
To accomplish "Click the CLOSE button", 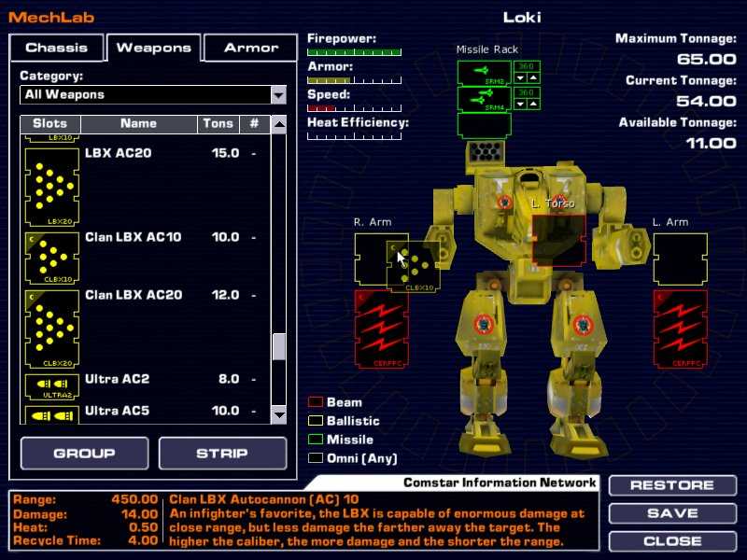I will [672, 541].
